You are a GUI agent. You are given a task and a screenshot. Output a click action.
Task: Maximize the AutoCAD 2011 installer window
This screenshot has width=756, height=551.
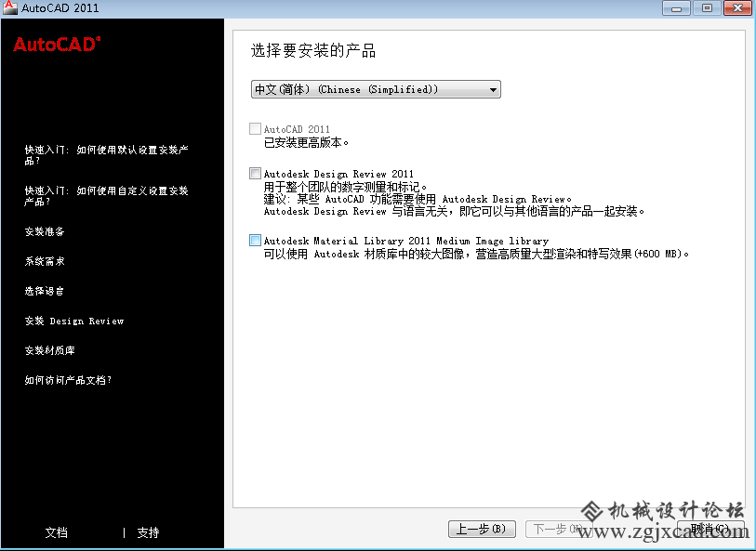(x=707, y=7)
